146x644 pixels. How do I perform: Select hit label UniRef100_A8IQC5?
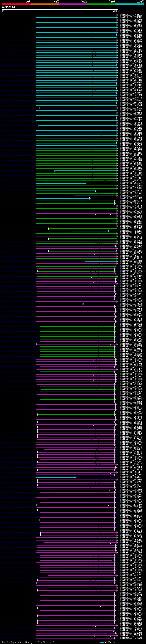131,254
